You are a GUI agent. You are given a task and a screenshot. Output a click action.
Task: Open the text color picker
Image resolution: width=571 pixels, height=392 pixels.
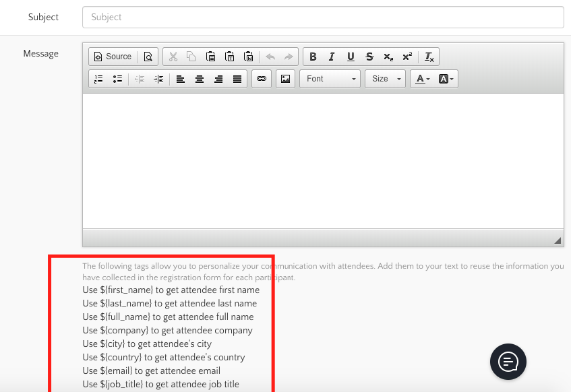(x=423, y=79)
